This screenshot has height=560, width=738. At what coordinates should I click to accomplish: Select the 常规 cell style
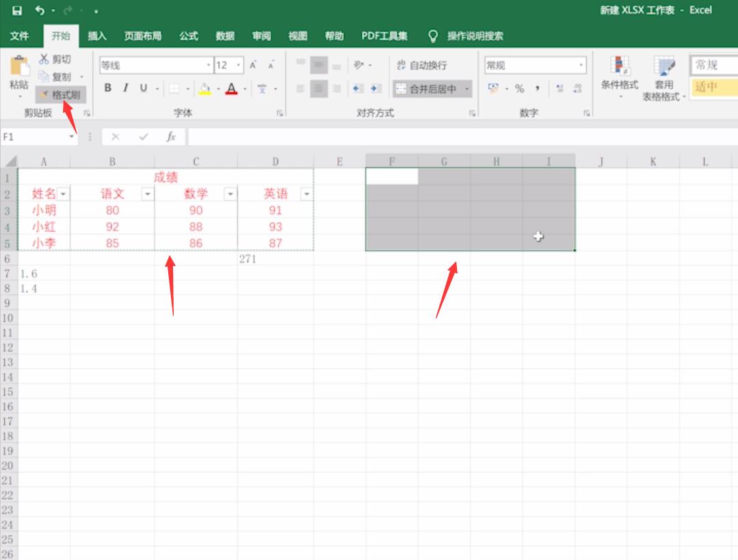pos(714,65)
